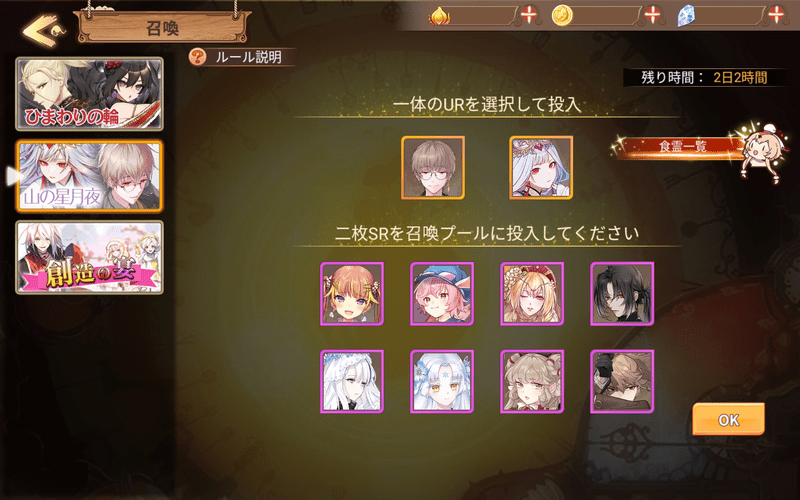The height and width of the screenshot is (500, 800).
Task: Open the 食霊一覧 list button
Action: pyautogui.click(x=682, y=147)
